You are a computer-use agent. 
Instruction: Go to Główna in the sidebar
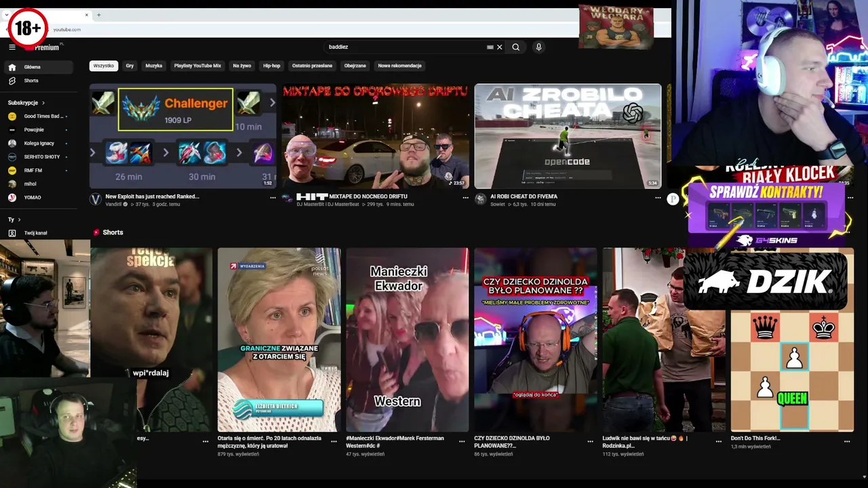point(39,67)
